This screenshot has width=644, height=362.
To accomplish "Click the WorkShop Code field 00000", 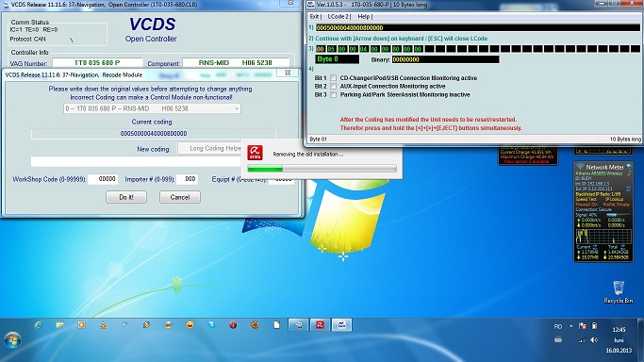I will (103, 179).
